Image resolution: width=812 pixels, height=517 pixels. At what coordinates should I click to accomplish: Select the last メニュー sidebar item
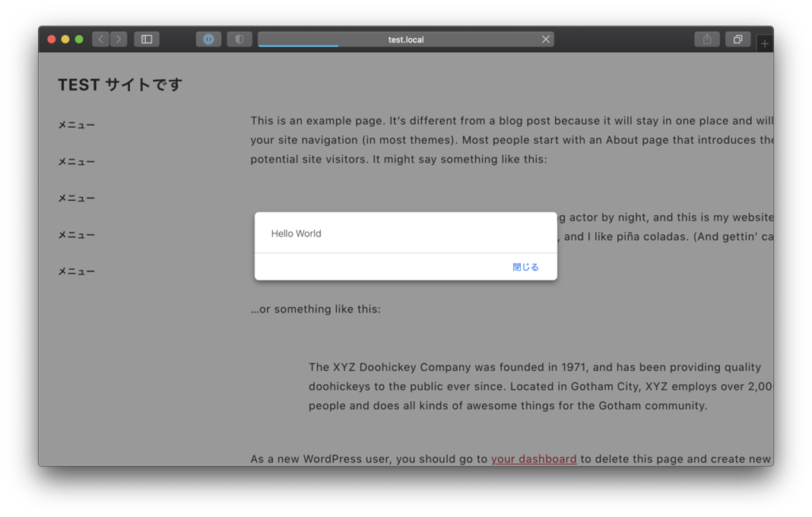(x=76, y=271)
